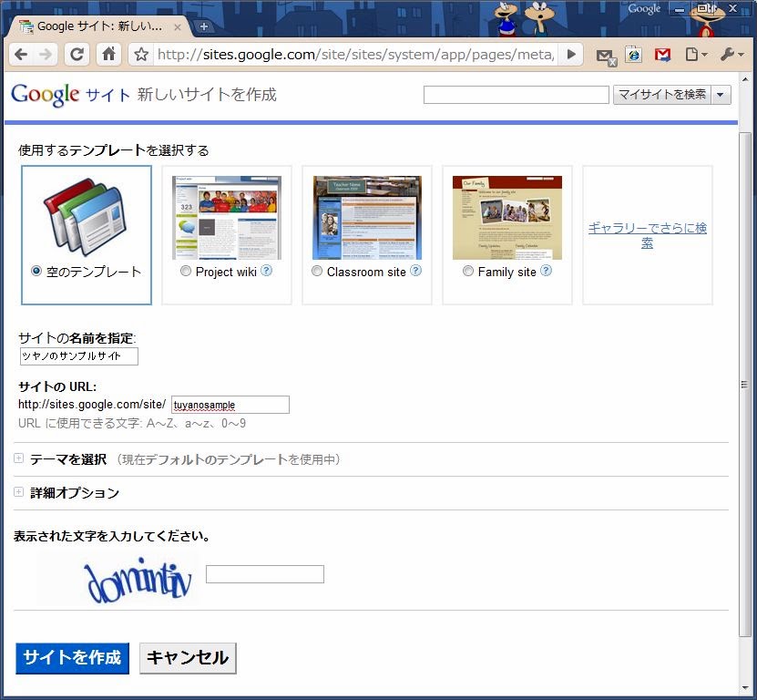Choose the Classroom site radio option
757x700 pixels.
pos(317,272)
